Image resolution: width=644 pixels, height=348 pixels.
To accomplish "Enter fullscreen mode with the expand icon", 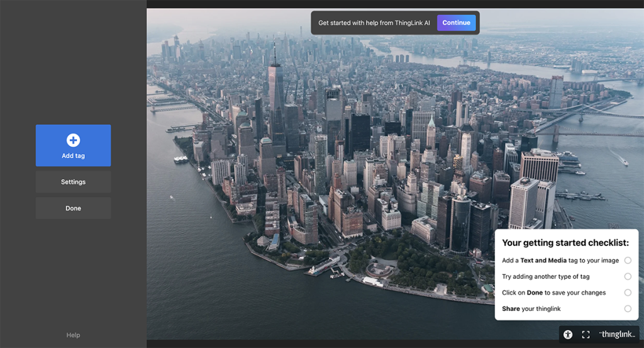I will pos(586,335).
